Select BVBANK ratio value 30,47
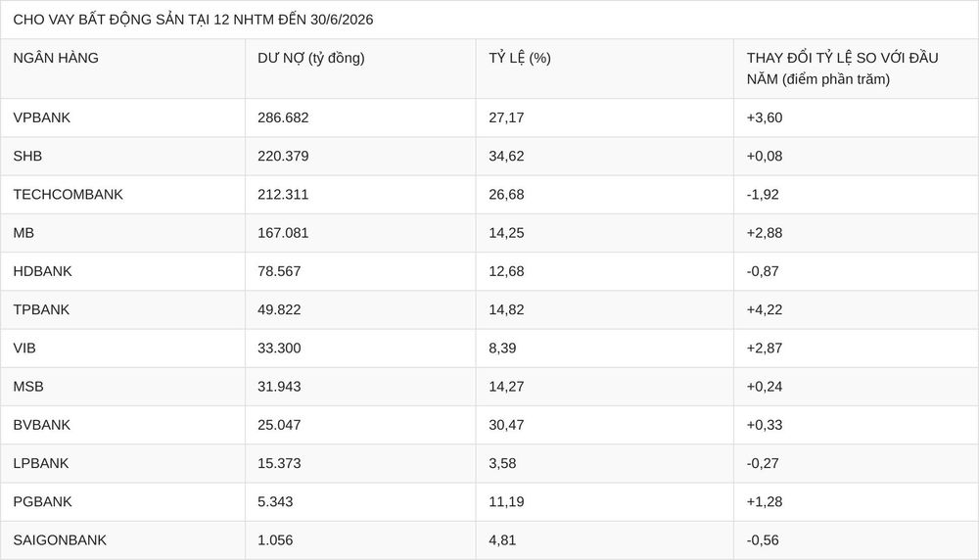Viewport: 979px width, 560px height. click(x=506, y=425)
